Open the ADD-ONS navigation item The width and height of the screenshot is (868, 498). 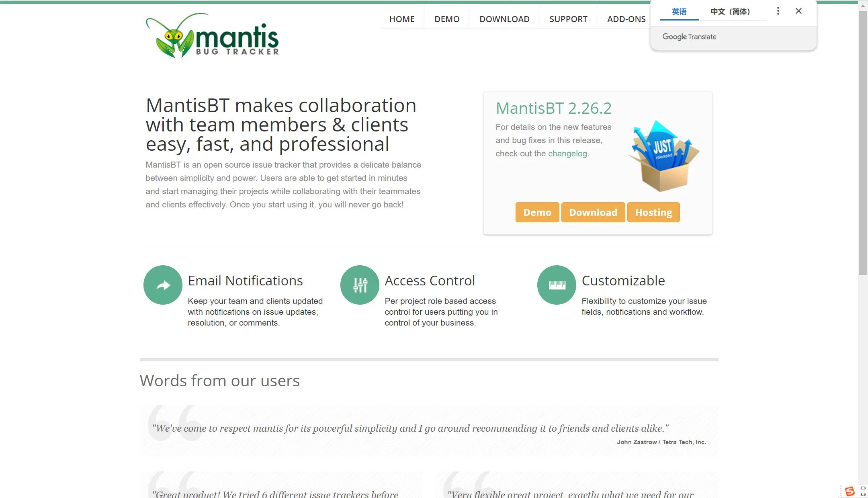(x=626, y=19)
